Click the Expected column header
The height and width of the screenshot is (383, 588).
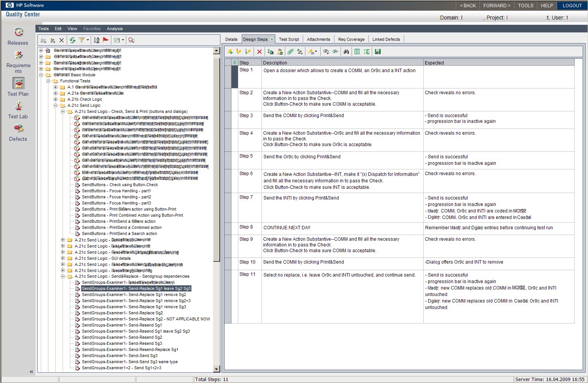[499, 63]
